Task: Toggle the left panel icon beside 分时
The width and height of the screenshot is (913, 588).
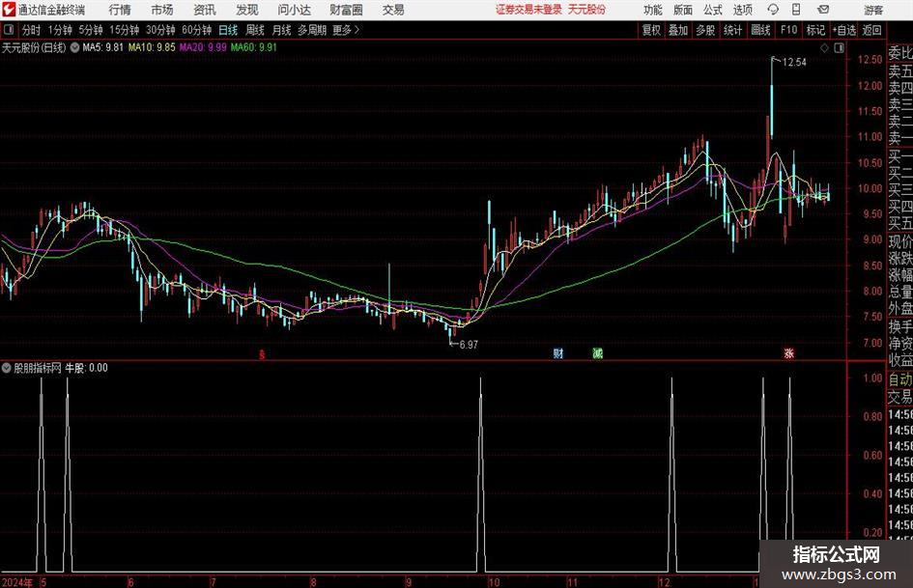Action: pyautogui.click(x=8, y=30)
